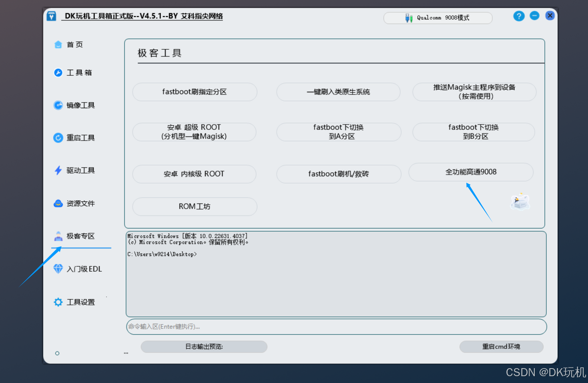The width and height of the screenshot is (588, 383).
Task: Select 驱动工具 in the sidebar
Action: pos(80,171)
